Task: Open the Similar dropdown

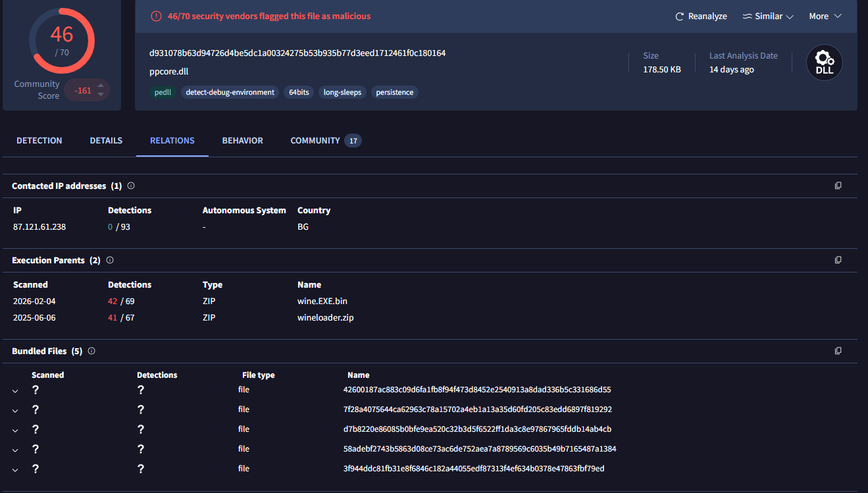Action: pos(768,16)
